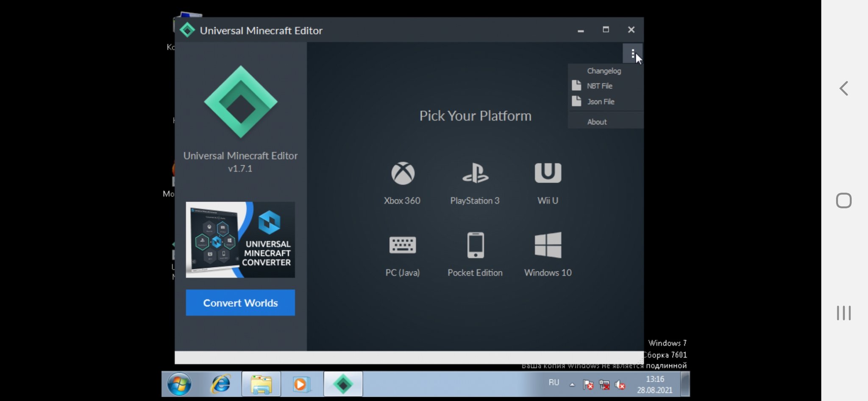Click the large green diamond logo
Image resolution: width=868 pixels, height=401 pixels.
coord(241,102)
